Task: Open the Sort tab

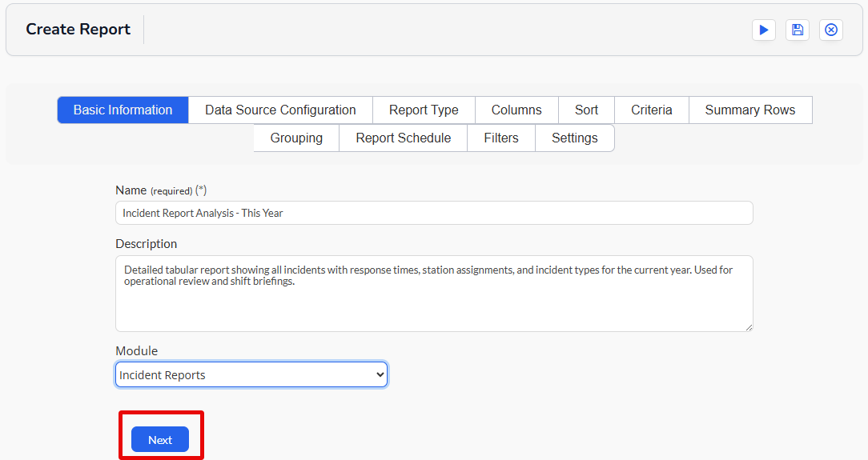Action: [586, 110]
